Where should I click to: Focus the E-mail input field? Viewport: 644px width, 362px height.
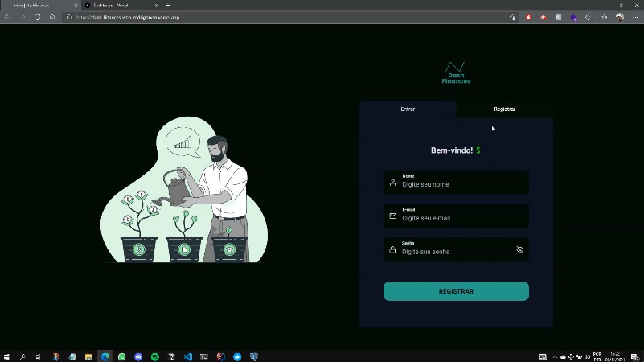(463, 218)
